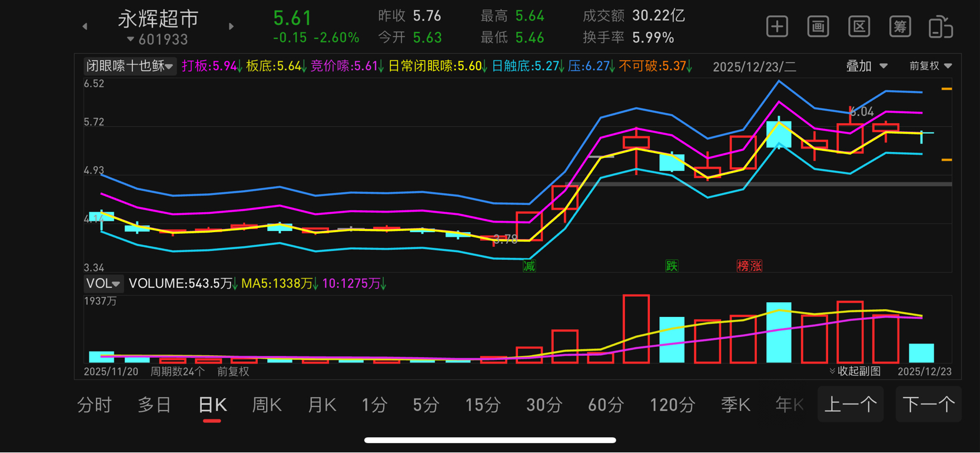Tap the green 减 signal marker
980x453 pixels.
point(529,266)
